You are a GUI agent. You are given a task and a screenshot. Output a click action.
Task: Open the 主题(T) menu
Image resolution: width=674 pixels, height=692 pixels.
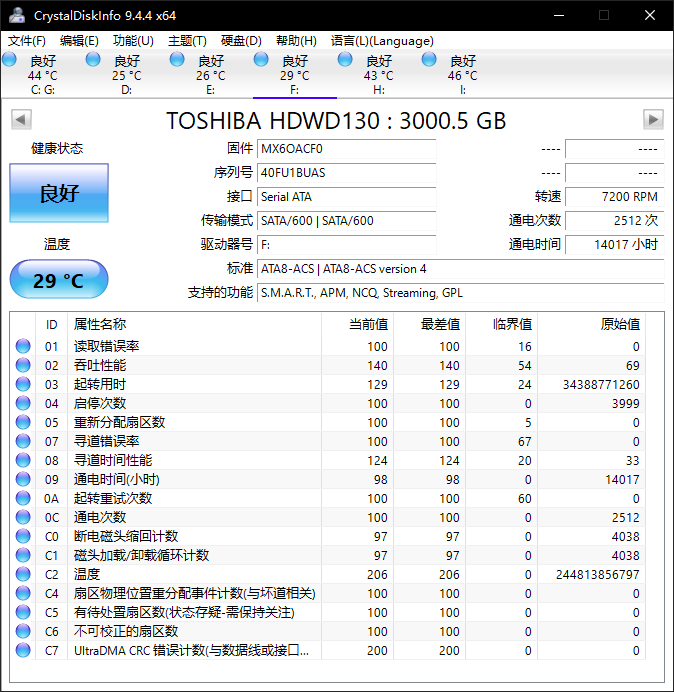(187, 41)
